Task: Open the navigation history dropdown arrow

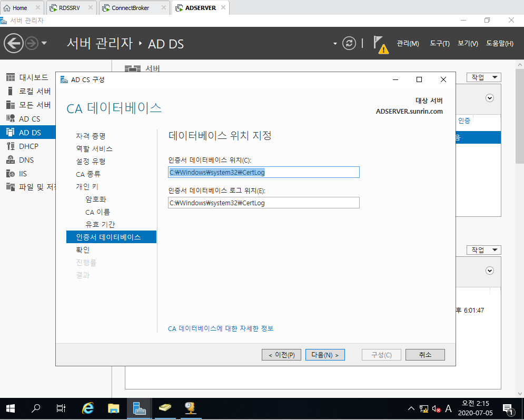Action: pos(44,43)
